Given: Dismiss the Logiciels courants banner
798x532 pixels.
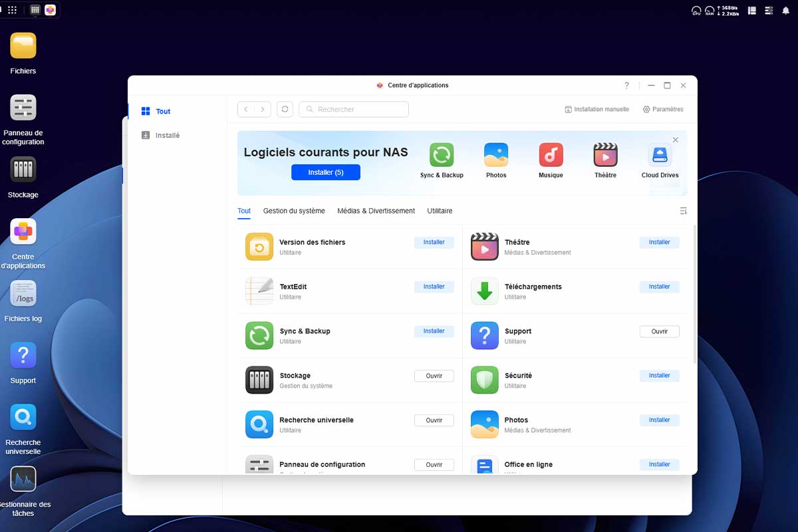Looking at the screenshot, I should click(x=675, y=140).
